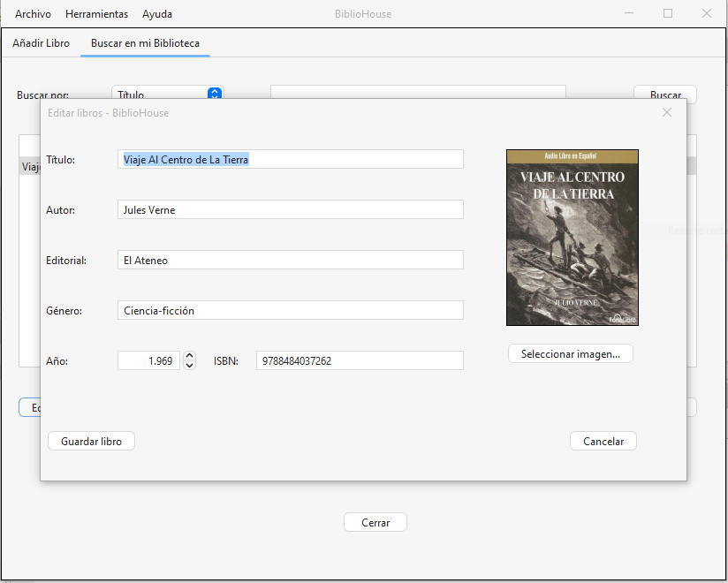Image resolution: width=728 pixels, height=583 pixels.
Task: Close the Editar libros dialog
Action: coord(667,112)
